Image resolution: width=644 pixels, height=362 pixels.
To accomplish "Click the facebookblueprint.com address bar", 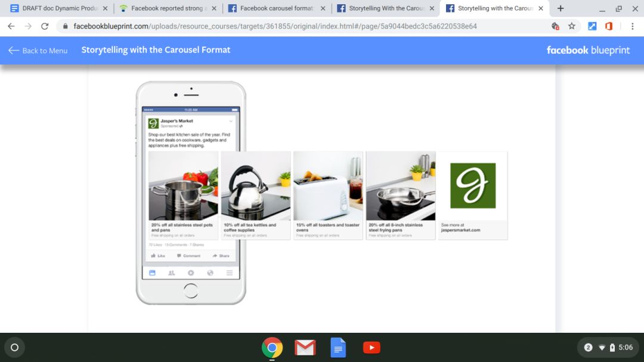I will pos(274,26).
